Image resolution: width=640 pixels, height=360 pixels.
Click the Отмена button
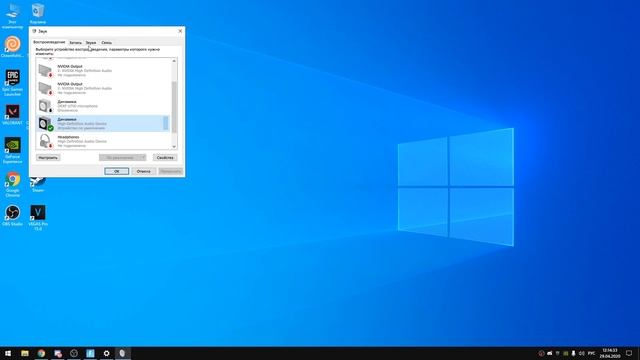click(x=144, y=171)
